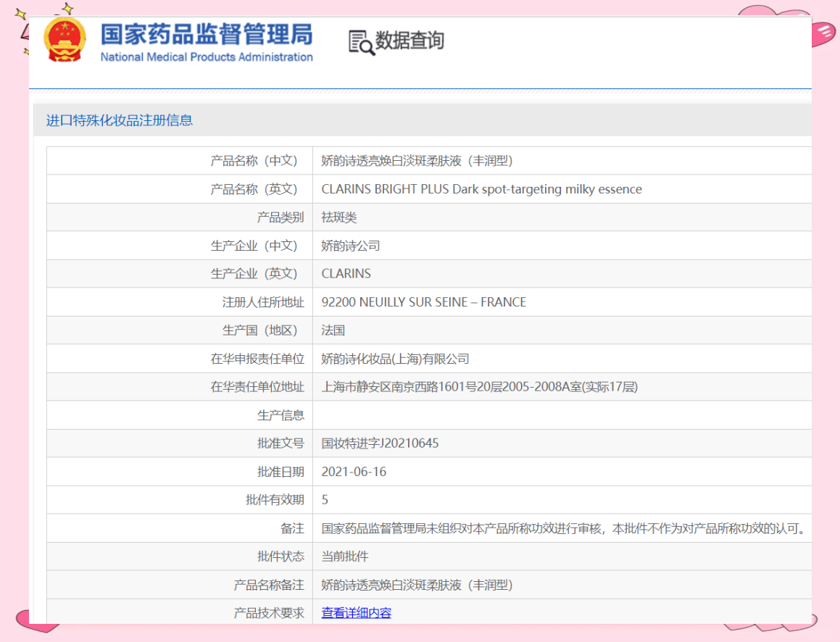Click the 备注 field label
840x642 pixels.
[x=293, y=528]
